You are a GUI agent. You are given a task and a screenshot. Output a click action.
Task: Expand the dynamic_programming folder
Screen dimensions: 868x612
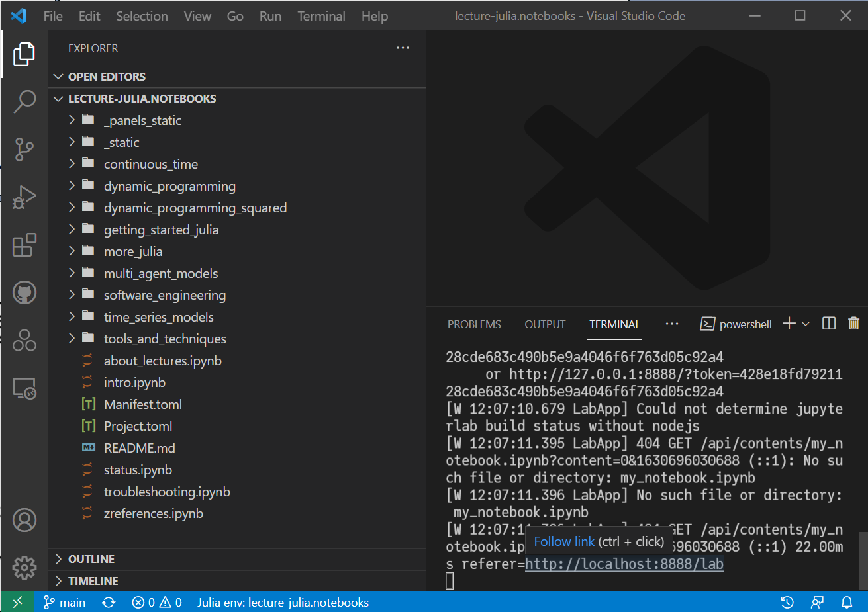(169, 186)
